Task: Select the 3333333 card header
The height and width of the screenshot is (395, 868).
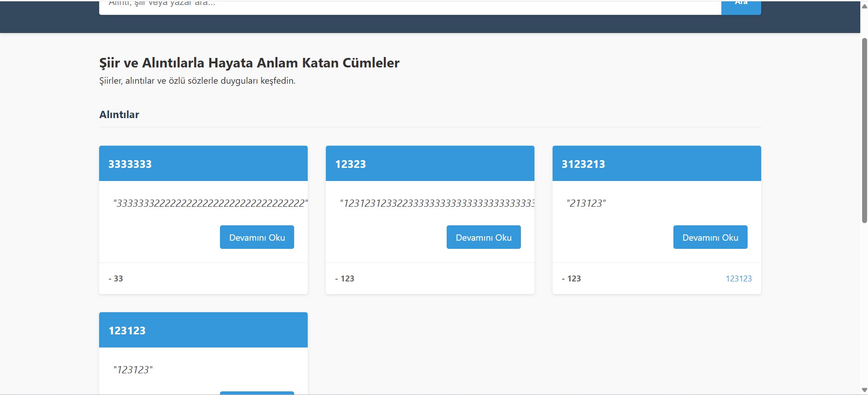Action: [130, 164]
